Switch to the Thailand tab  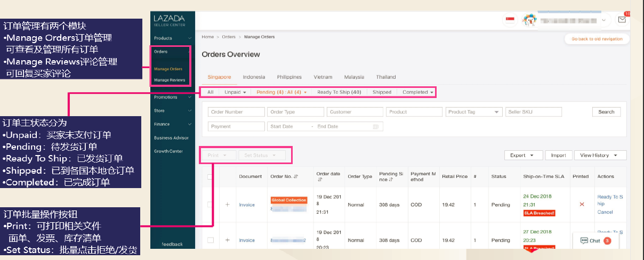pyautogui.click(x=386, y=77)
